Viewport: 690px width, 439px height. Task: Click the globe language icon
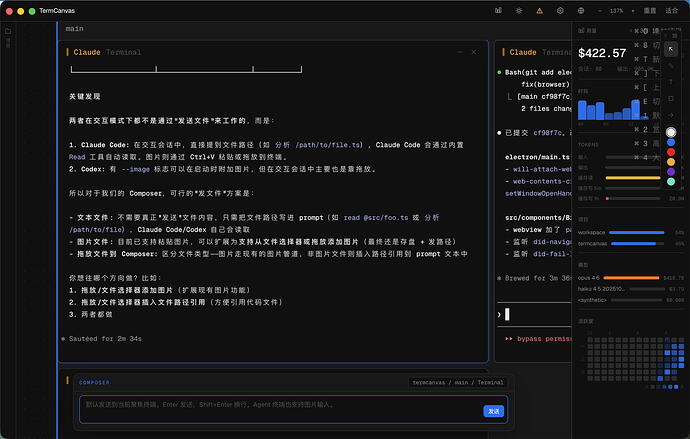(x=581, y=11)
